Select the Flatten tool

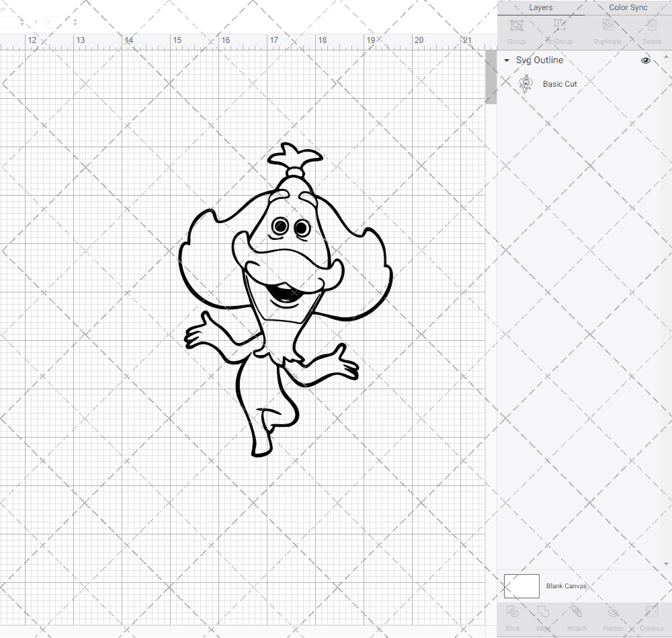(x=613, y=616)
